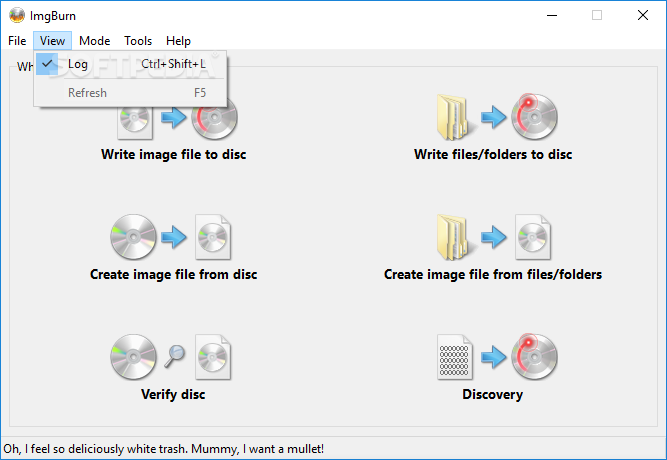Open the Tools menu
The height and width of the screenshot is (460, 667).
[x=138, y=41]
